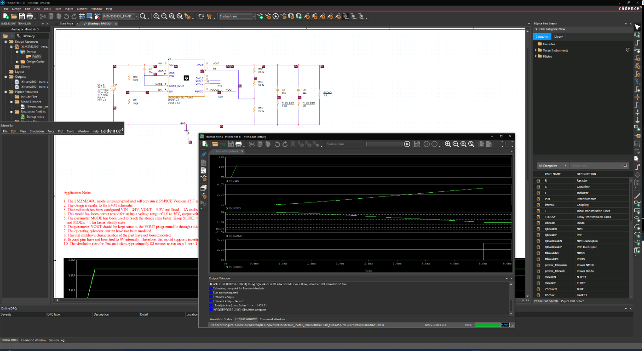Screen dimensions: 644x351
Task: Click the shopping cart icon in the main toolbar
Action: pyautogui.click(x=209, y=16)
